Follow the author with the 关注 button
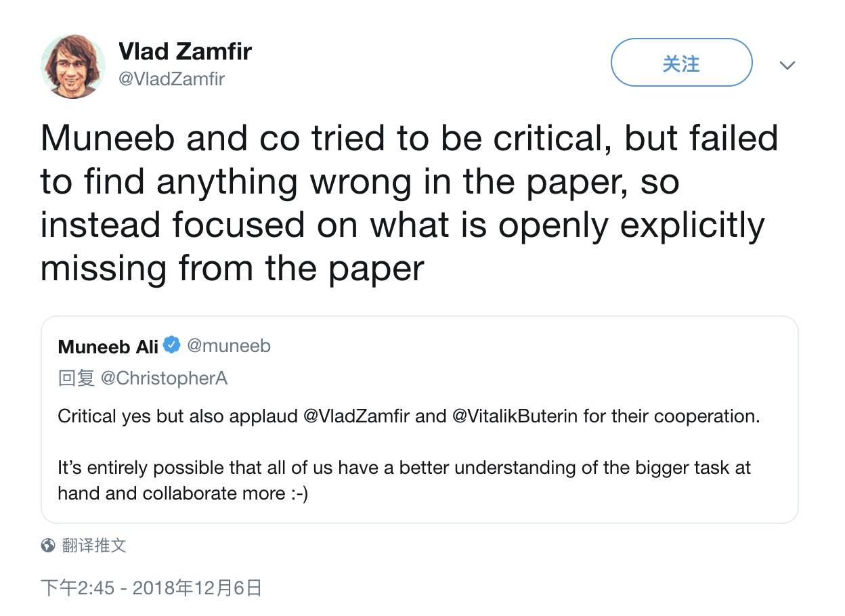This screenshot has height=616, width=845. pyautogui.click(x=681, y=62)
